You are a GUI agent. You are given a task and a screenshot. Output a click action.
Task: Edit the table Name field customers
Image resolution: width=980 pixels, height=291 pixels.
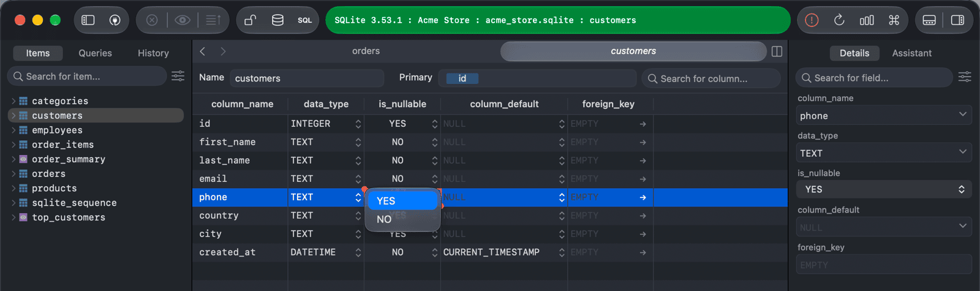click(307, 78)
